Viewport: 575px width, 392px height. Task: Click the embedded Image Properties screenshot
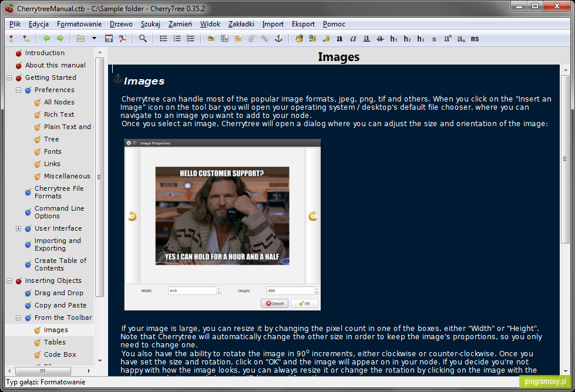(222, 225)
